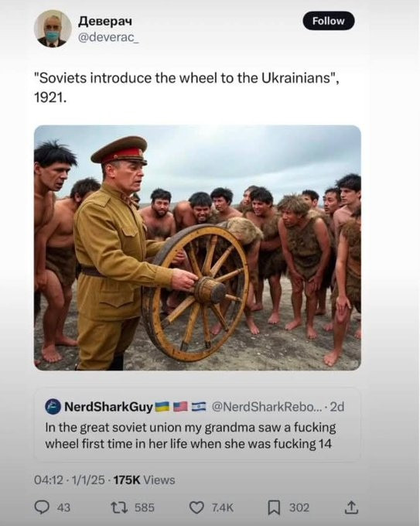Open the @deverac_ handle link
Image resolution: width=420 pixels, height=526 pixels.
coord(108,38)
